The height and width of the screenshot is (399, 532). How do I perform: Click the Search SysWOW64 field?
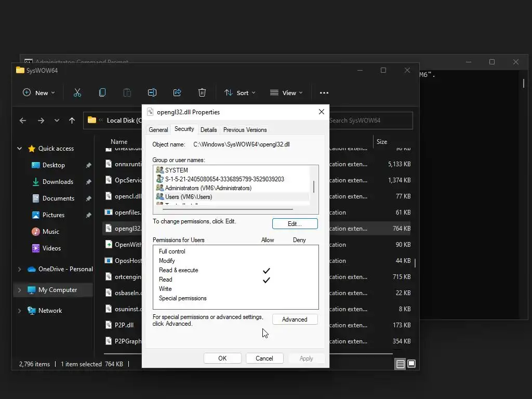tap(370, 121)
